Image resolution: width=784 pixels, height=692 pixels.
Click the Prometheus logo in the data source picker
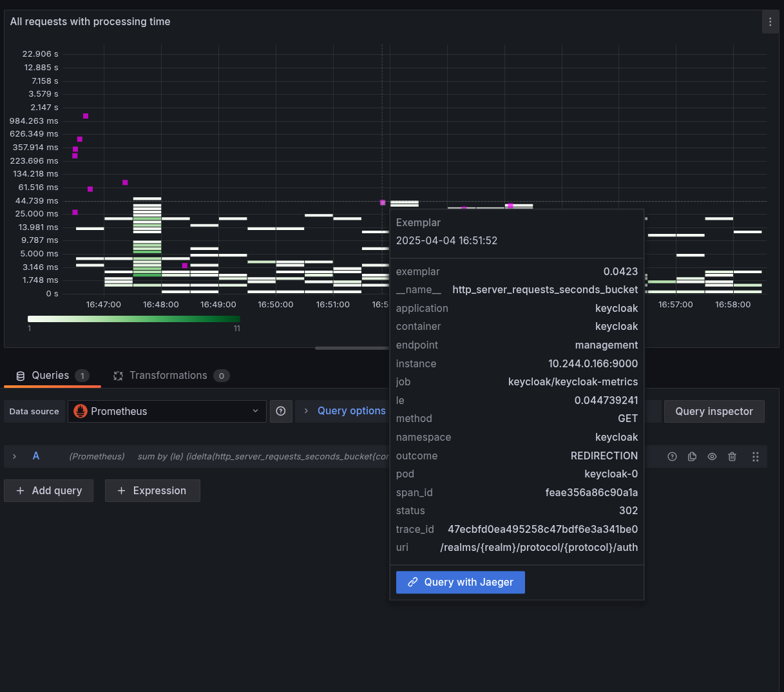click(x=81, y=411)
